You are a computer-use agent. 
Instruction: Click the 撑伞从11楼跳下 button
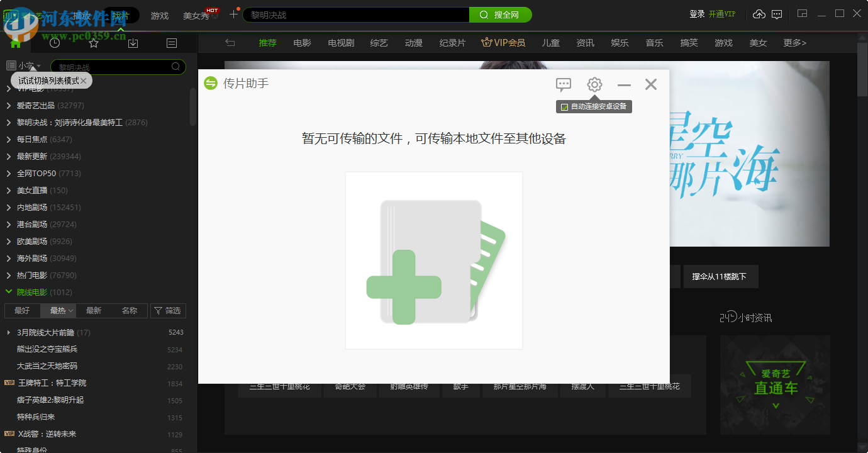pos(721,276)
